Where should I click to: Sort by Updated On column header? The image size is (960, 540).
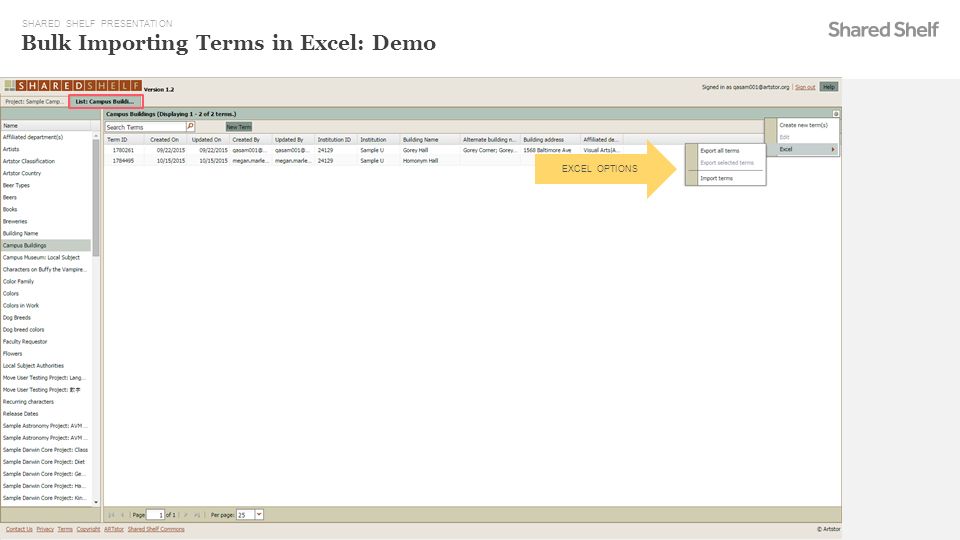point(206,140)
